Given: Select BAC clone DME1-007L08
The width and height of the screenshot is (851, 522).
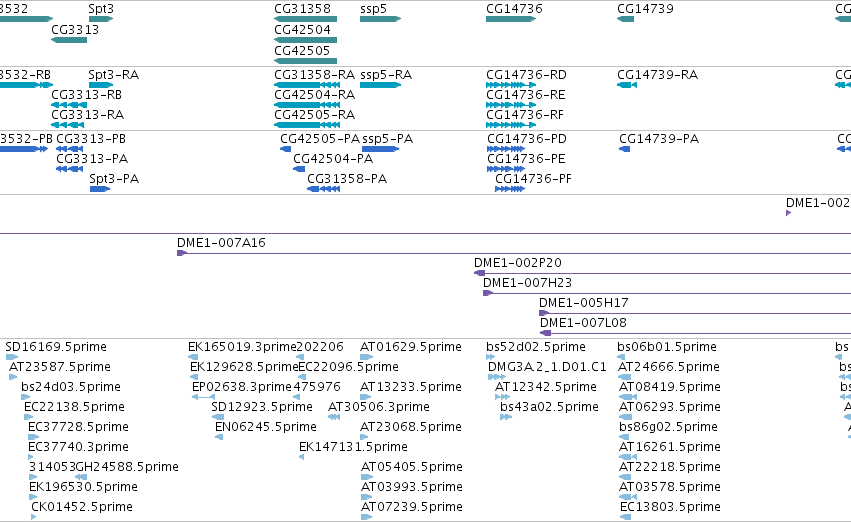Looking at the screenshot, I should (x=695, y=333).
